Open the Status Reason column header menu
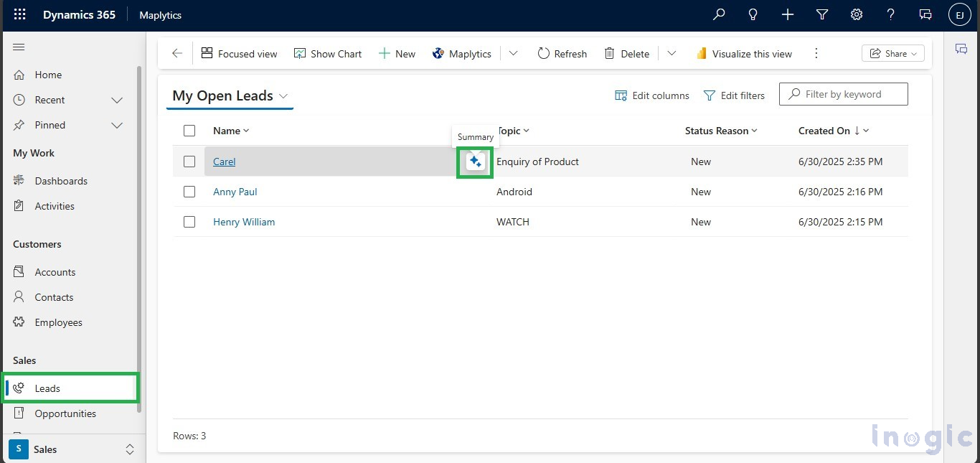 722,131
